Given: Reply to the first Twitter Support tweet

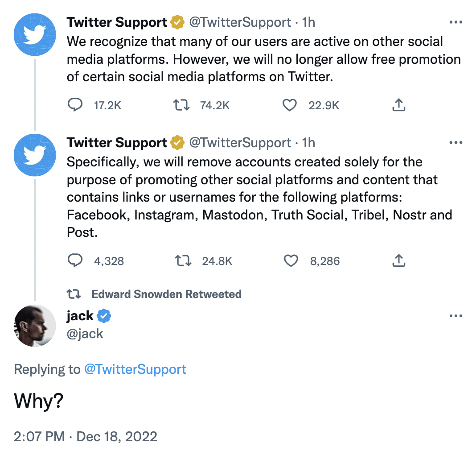Looking at the screenshot, I should (75, 105).
